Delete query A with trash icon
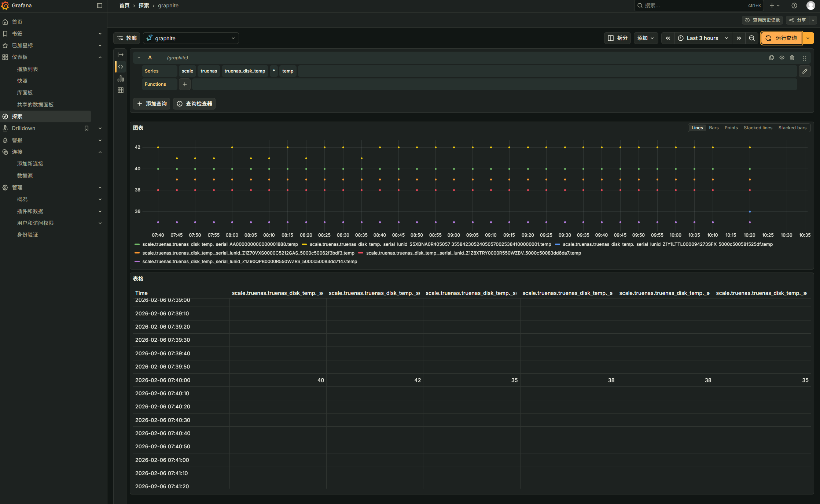The width and height of the screenshot is (820, 504). tap(792, 58)
